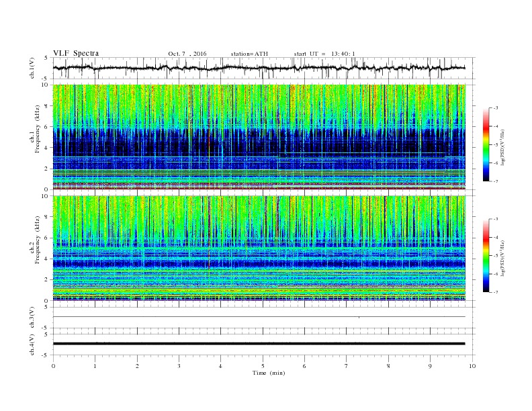Click the "2" tick on the time axis
The width and height of the screenshot is (532, 411).
(x=137, y=366)
